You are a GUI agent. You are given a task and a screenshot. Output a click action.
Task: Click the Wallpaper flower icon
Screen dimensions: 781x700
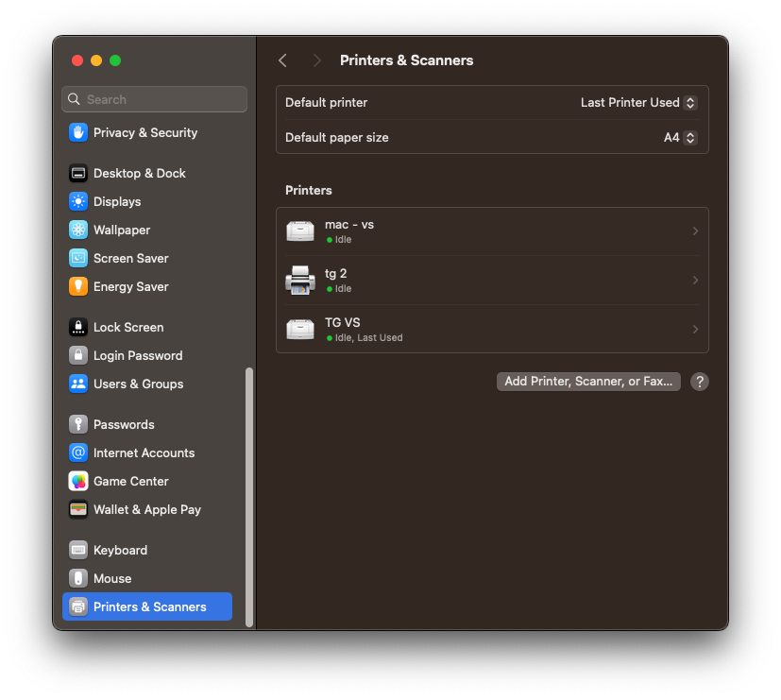click(x=78, y=230)
